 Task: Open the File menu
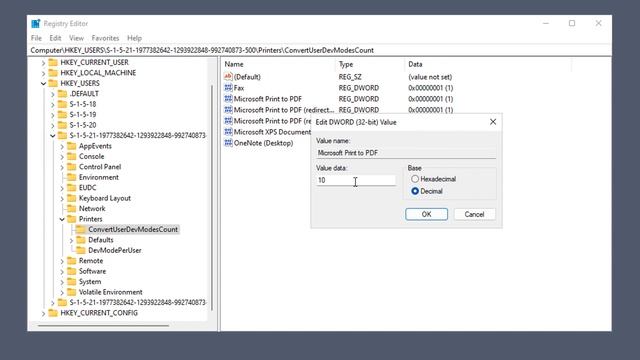(x=36, y=38)
